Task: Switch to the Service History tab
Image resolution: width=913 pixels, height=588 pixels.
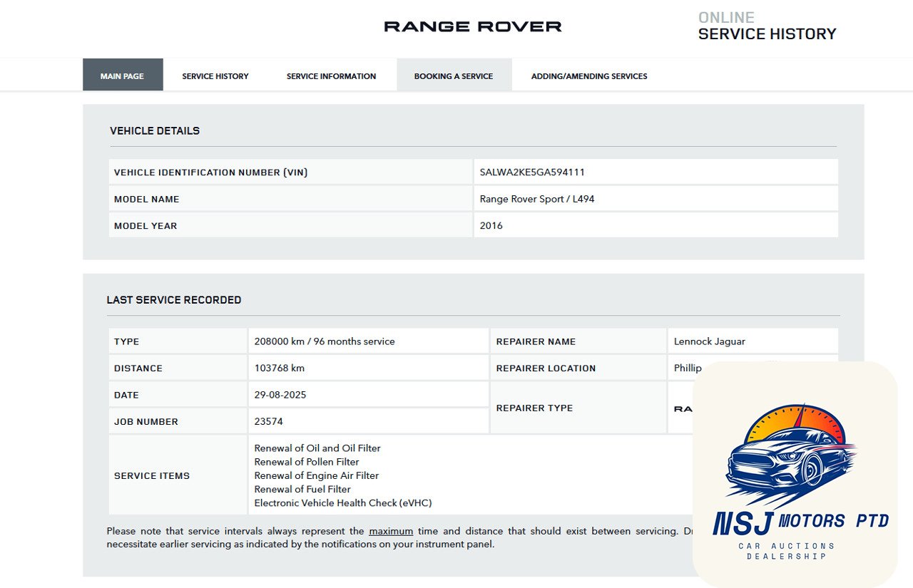Action: pyautogui.click(x=215, y=76)
